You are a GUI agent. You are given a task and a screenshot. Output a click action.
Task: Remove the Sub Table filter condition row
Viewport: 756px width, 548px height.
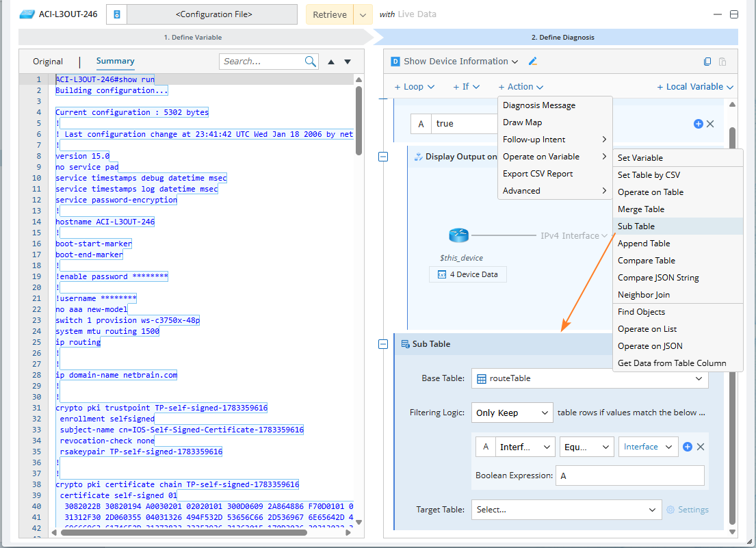[x=701, y=447]
